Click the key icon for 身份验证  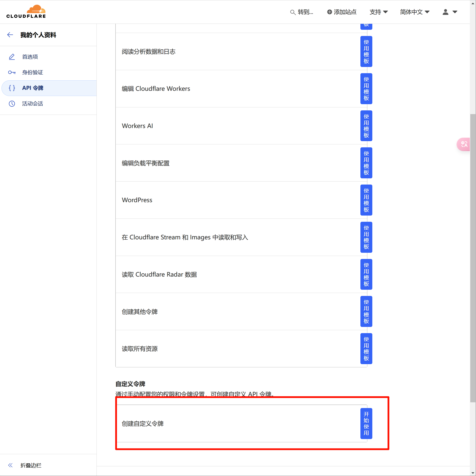tap(12, 72)
